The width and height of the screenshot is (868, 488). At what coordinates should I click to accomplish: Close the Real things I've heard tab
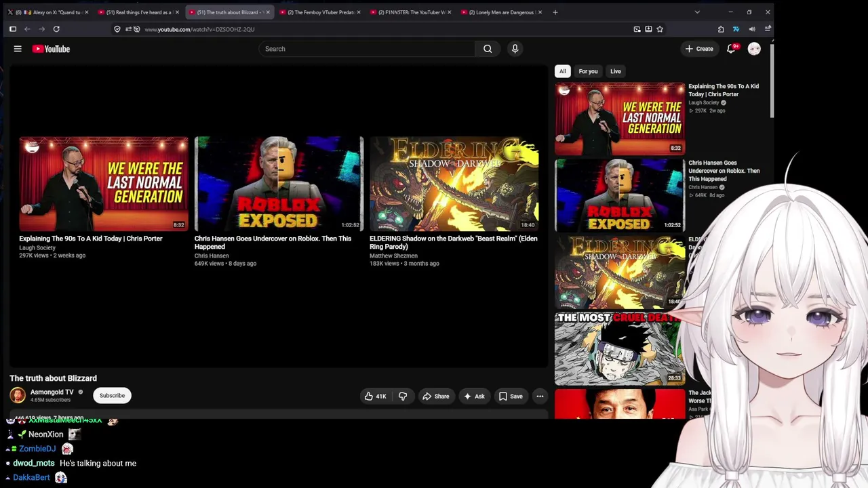(x=177, y=12)
